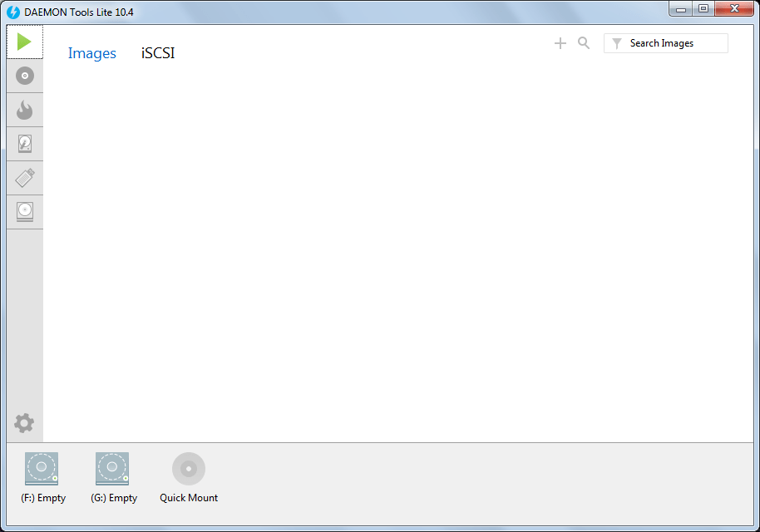Start search using magnifier icon
Viewport: 760px width, 532px height.
pos(583,42)
